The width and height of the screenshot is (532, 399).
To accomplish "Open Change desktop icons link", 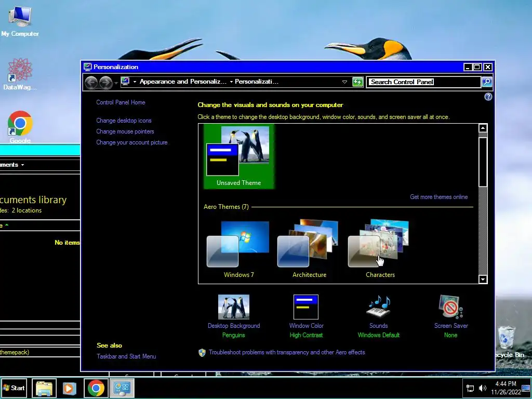I will coord(124,121).
